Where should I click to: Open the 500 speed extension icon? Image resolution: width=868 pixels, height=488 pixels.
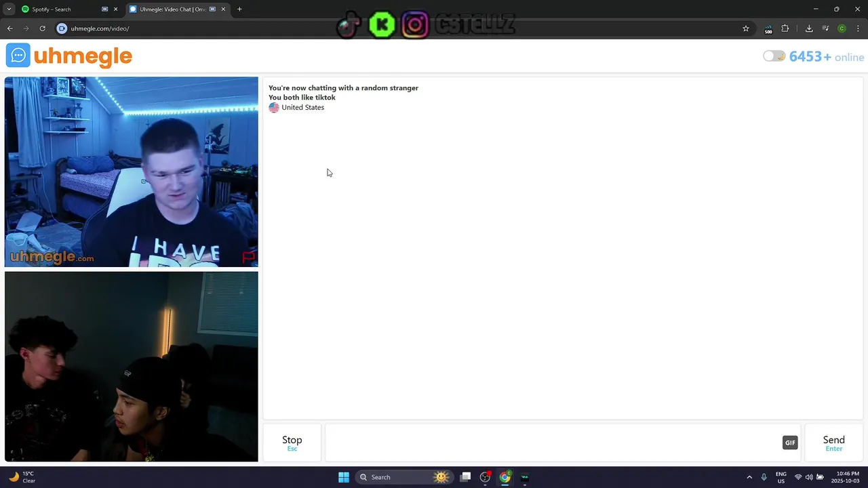(x=768, y=28)
